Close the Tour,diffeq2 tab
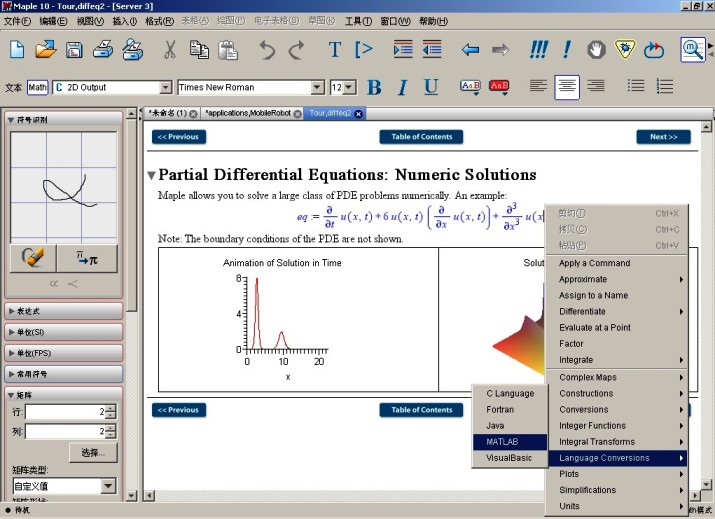715x519 pixels. [358, 114]
